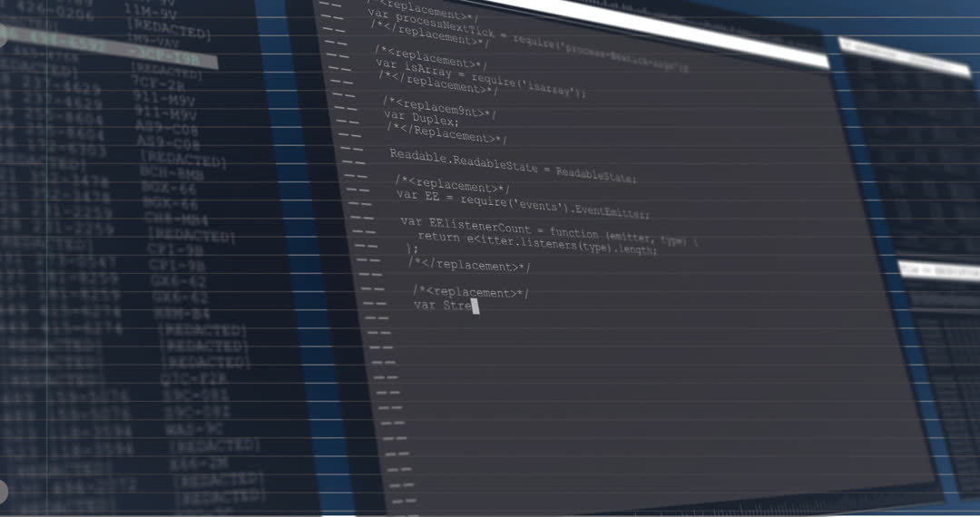Select the '7CY-2R' list entry
Screen dimensions: 980x517
[x=158, y=83]
